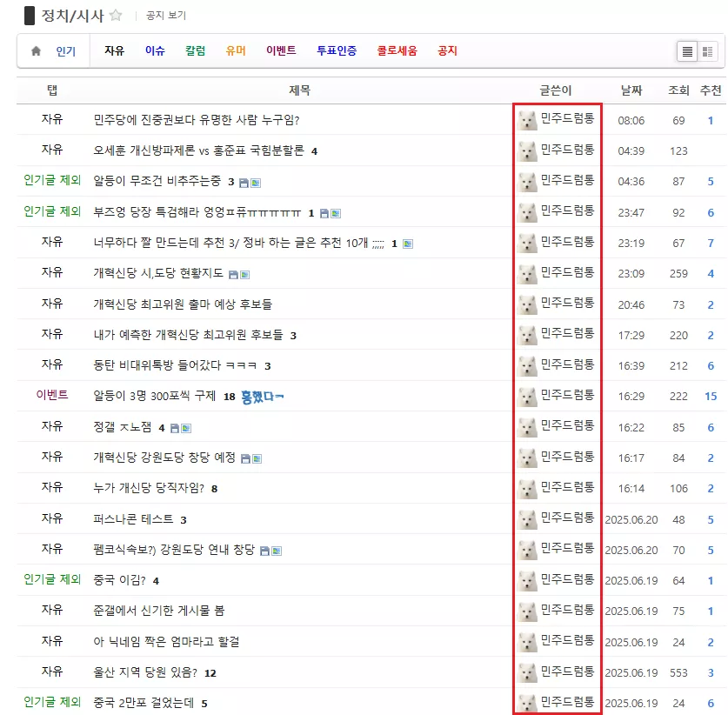The image size is (728, 715).
Task: Click the 날짜 column header
Action: point(631,90)
